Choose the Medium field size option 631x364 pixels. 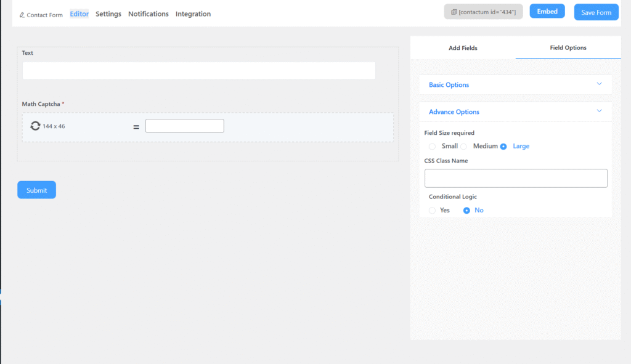(464, 147)
